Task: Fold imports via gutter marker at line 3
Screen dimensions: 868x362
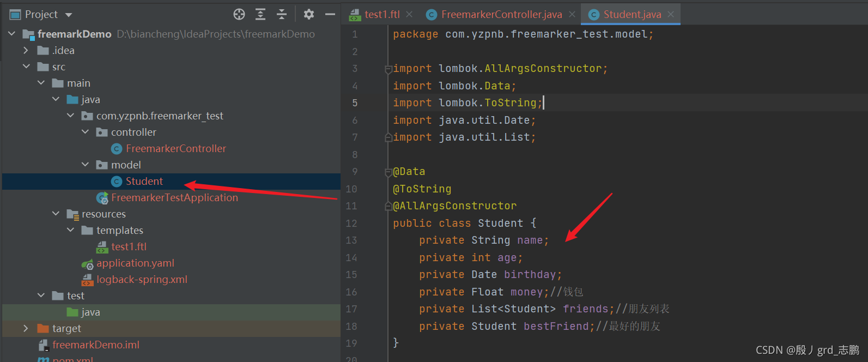Action: point(389,69)
